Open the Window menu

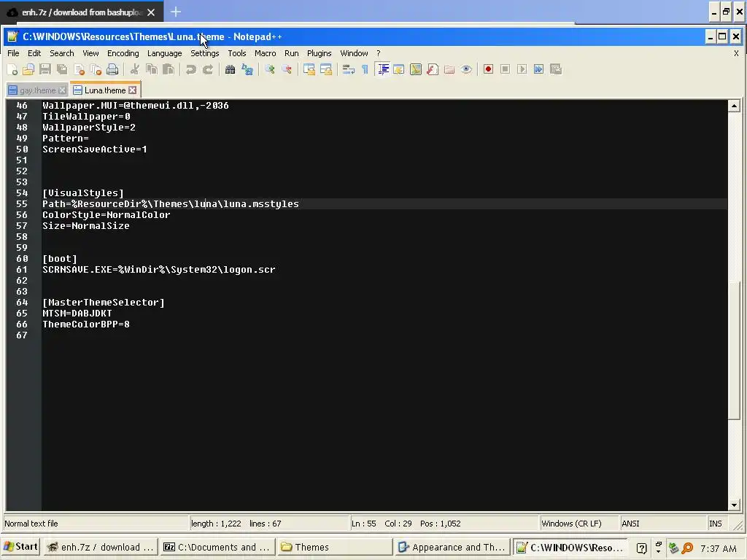click(x=354, y=53)
